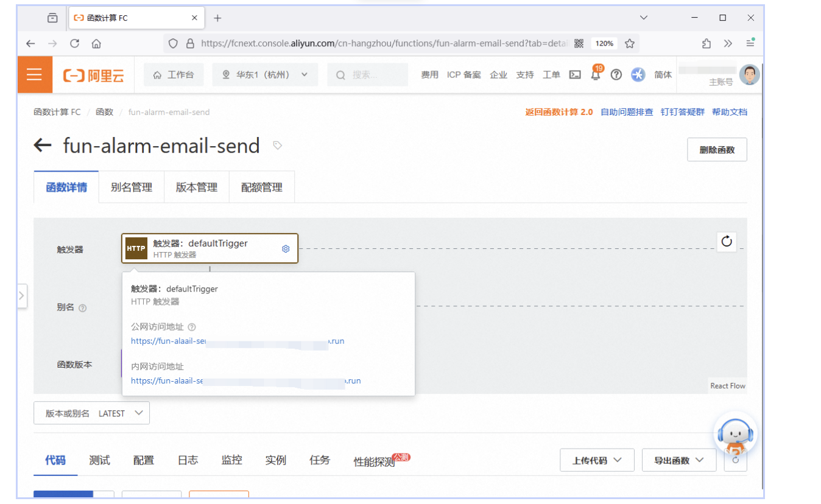This screenshot has height=504, width=821.
Task: Click the QR code icon in address bar
Action: point(579,43)
